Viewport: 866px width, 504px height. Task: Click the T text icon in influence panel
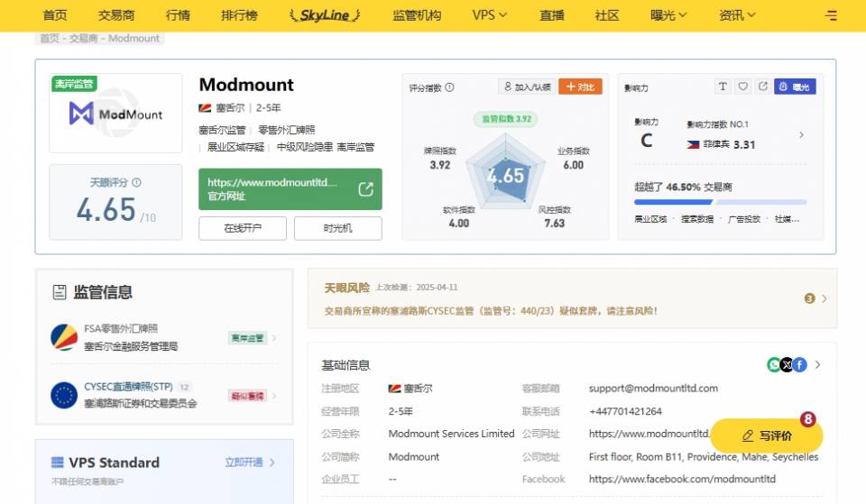click(723, 87)
